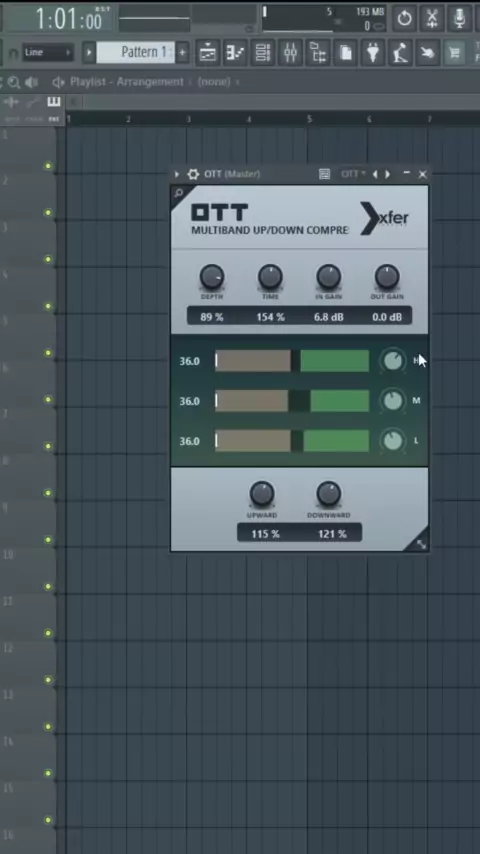This screenshot has width=480, height=854.
Task: Click the playlist zoom magnifier icon
Action: [x=14, y=82]
